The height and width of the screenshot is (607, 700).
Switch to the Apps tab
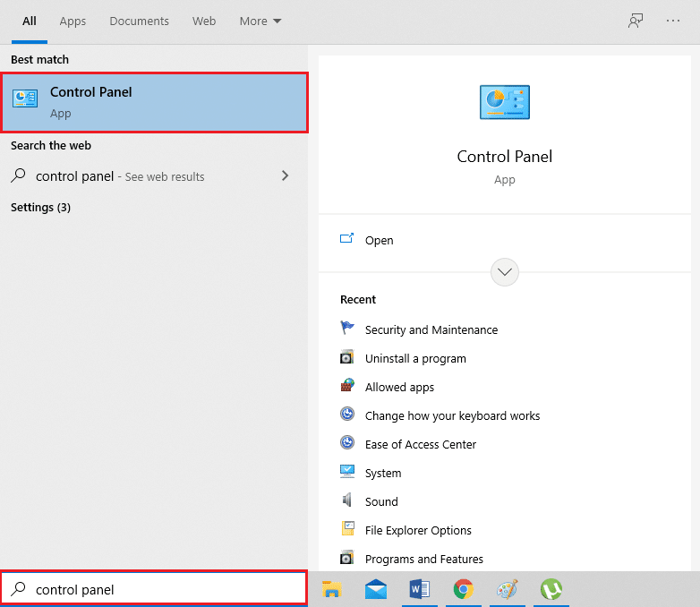click(x=73, y=21)
